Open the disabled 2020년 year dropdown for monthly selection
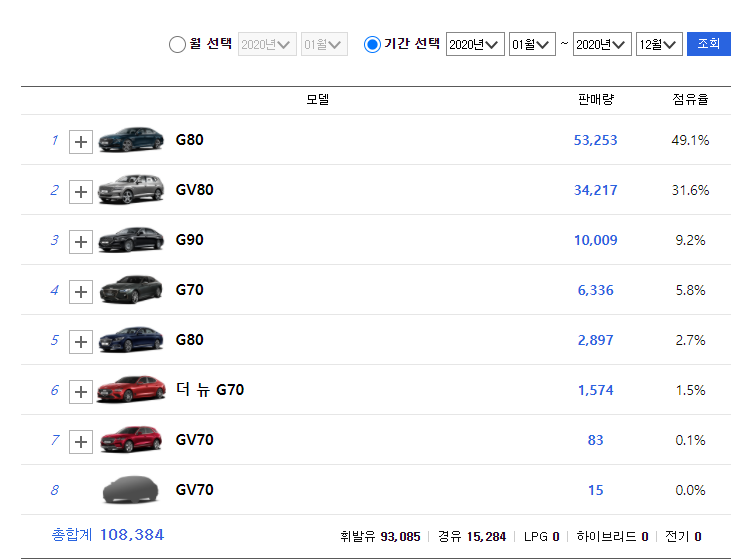The height and width of the screenshot is (559, 740). pos(267,44)
